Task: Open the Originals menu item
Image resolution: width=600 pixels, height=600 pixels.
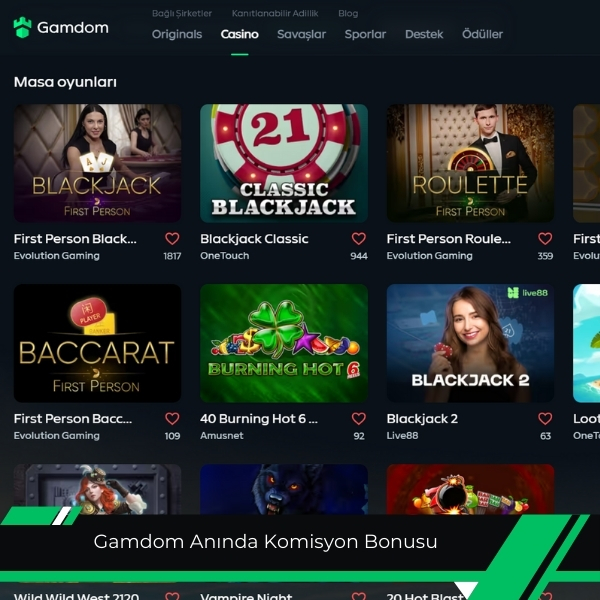Action: (x=177, y=34)
